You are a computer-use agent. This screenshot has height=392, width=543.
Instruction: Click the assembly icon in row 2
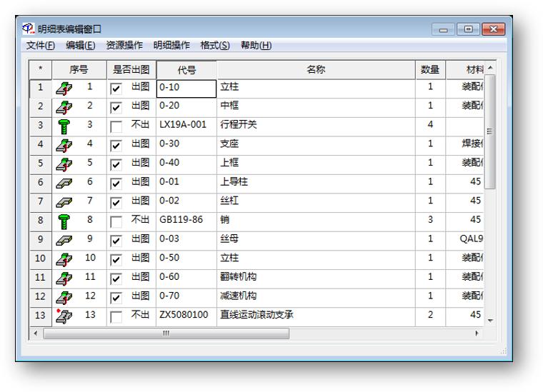64,108
